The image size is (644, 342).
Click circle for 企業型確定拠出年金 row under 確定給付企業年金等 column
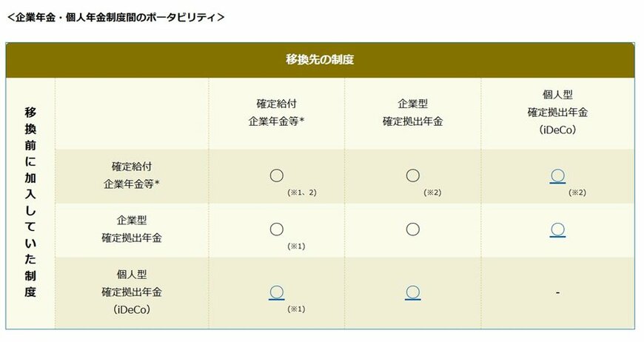pyautogui.click(x=276, y=229)
